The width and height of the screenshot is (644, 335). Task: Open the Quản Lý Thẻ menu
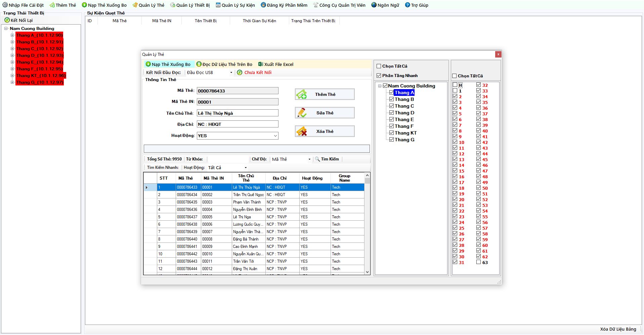click(x=148, y=5)
